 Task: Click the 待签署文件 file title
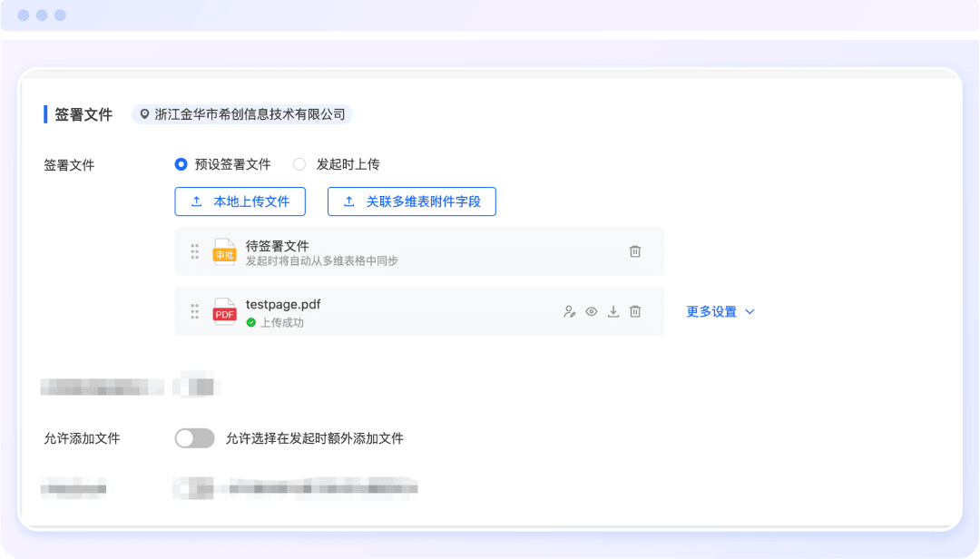[278, 246]
